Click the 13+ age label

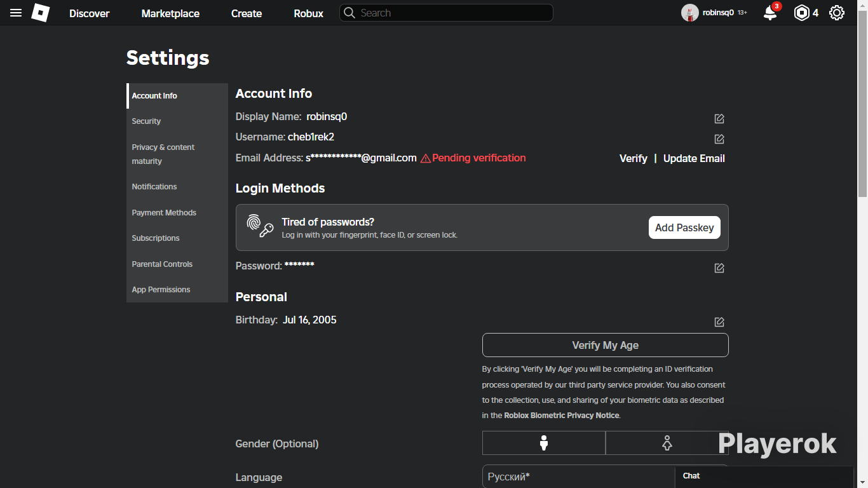pyautogui.click(x=742, y=13)
